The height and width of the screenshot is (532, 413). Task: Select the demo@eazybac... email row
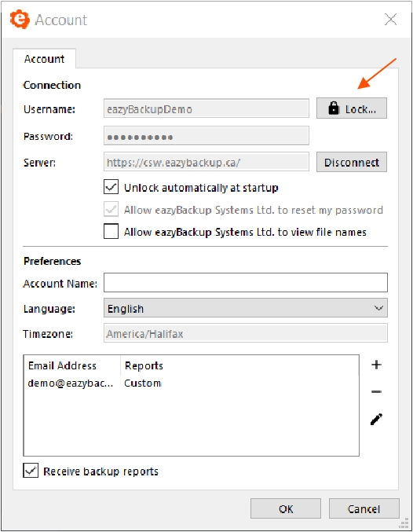click(191, 383)
